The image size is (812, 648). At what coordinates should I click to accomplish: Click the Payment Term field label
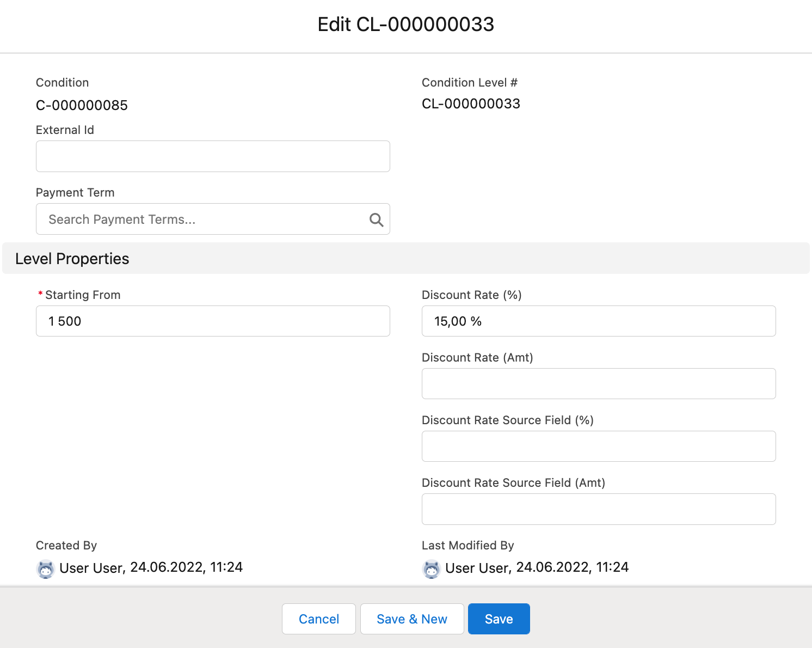(x=75, y=193)
